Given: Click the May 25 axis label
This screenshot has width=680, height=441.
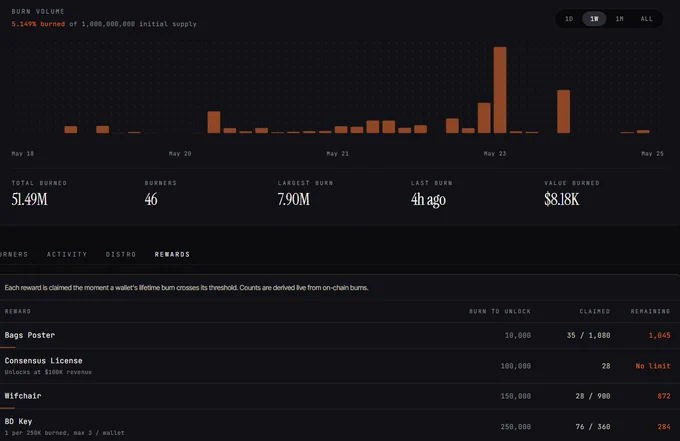Looking at the screenshot, I should coord(652,154).
